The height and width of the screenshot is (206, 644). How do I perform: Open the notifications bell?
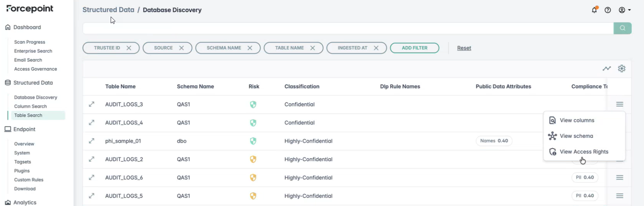(594, 10)
